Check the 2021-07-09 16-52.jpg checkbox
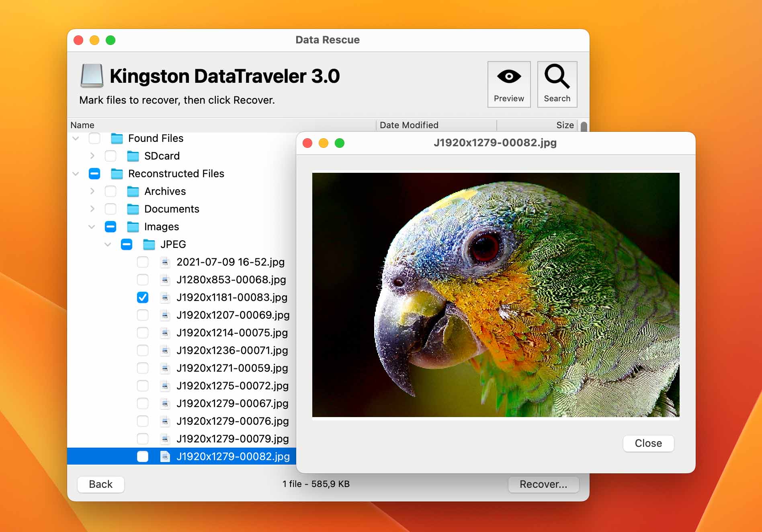The width and height of the screenshot is (762, 532). [143, 262]
